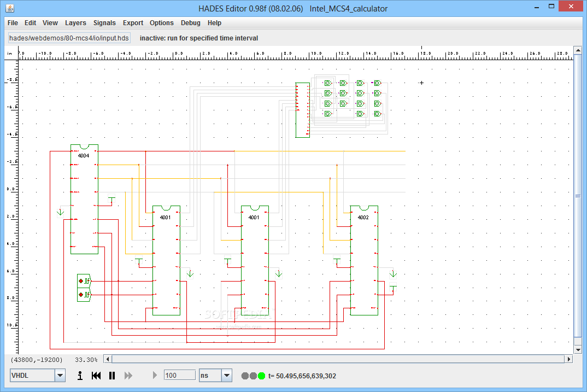Click the VCC symbol left of left 4001
587x392 pixels.
pos(139,260)
